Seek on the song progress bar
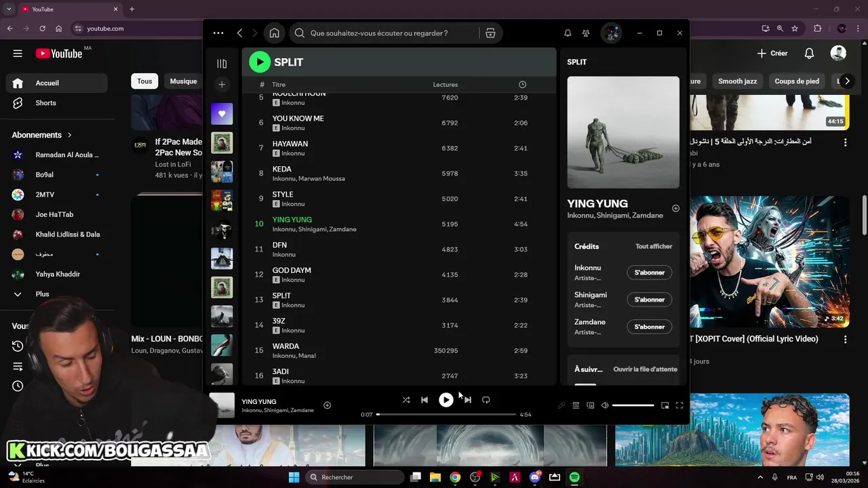The height and width of the screenshot is (488, 868). click(446, 414)
